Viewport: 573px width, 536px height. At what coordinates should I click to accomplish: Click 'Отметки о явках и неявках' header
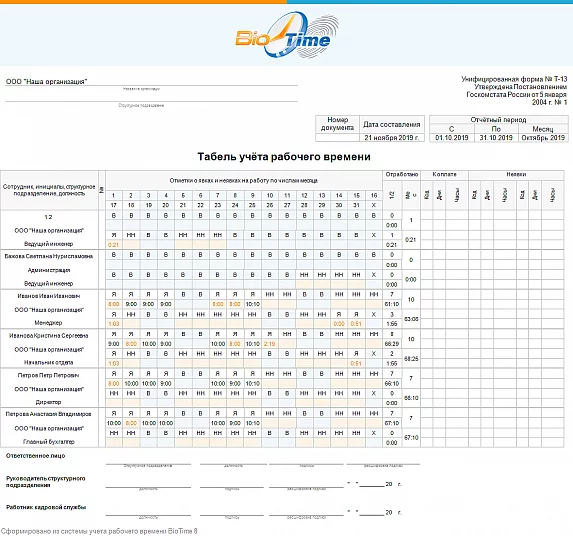click(x=243, y=180)
